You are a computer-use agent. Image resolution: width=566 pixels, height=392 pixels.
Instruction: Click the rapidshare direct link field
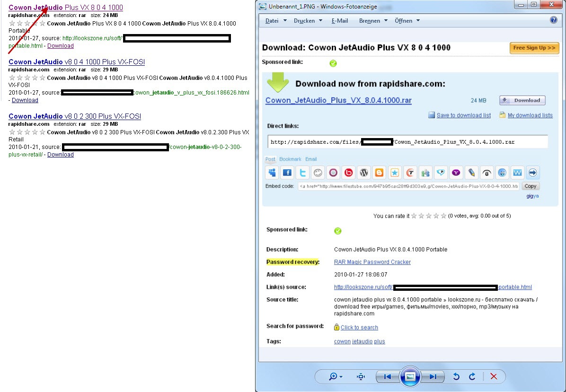click(407, 142)
